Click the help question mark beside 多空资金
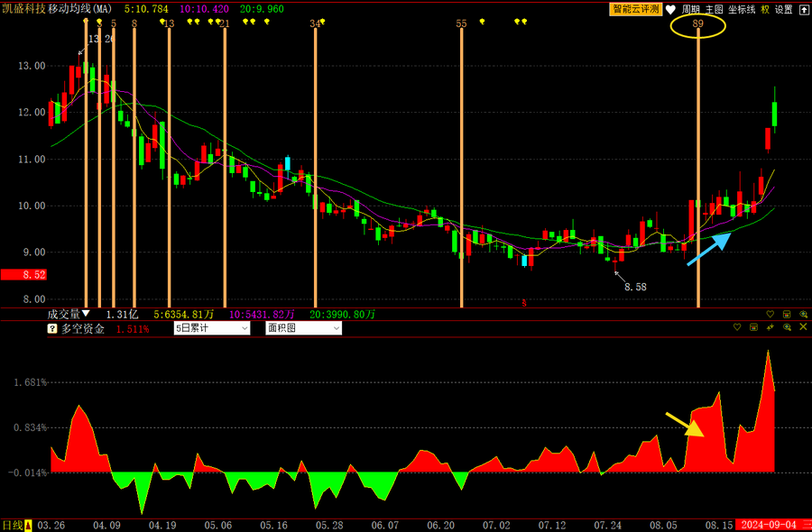This screenshot has width=812, height=532. click(x=52, y=329)
